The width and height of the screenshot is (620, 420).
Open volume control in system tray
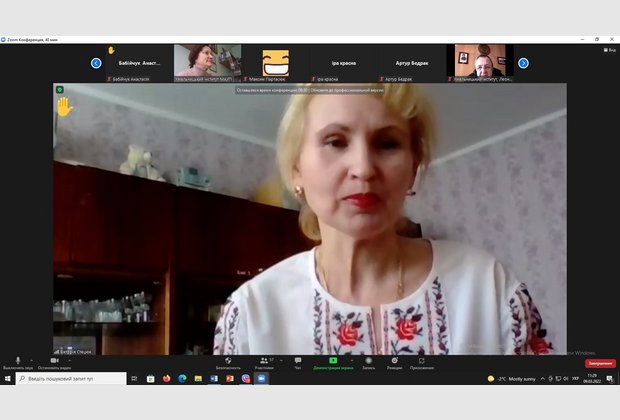click(x=566, y=379)
